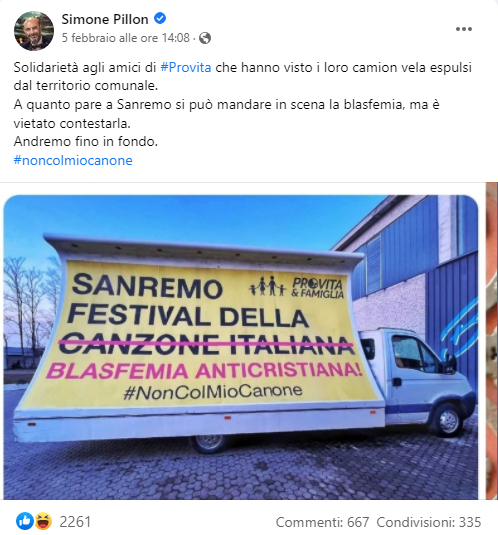The image size is (498, 535).
Task: Open Simone Pillon profile name link
Action: pos(105,19)
